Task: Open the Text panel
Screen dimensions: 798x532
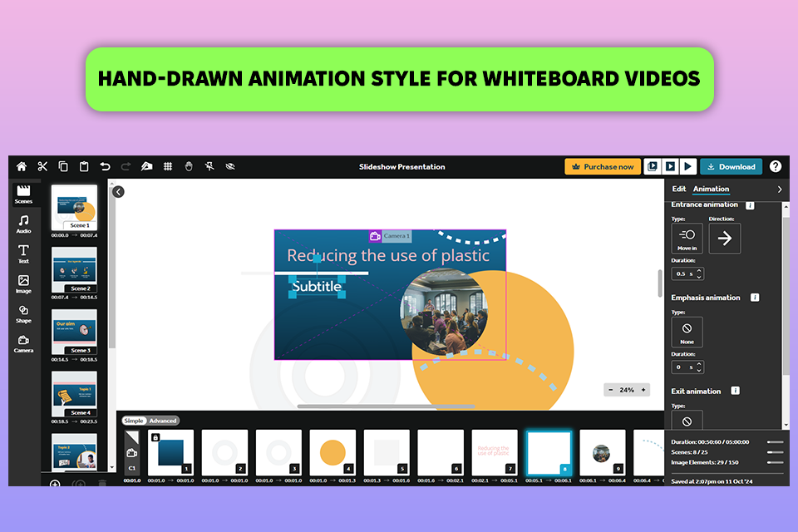Action: click(x=23, y=254)
